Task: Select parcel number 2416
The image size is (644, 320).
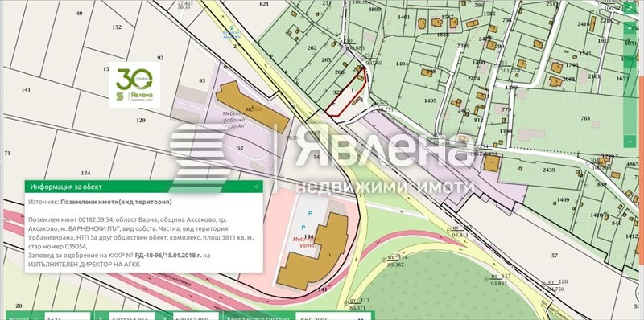Action: pyautogui.click(x=584, y=24)
